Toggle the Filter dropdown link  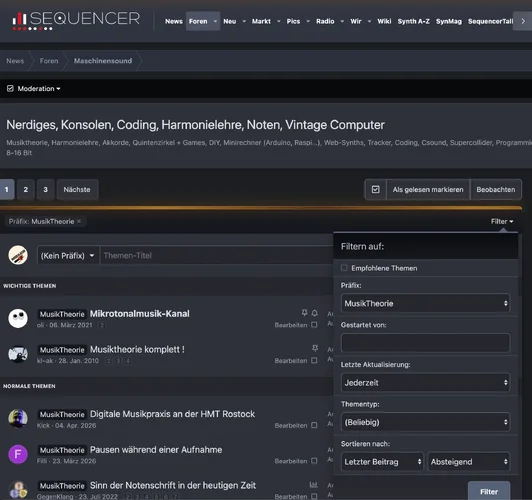[502, 222]
